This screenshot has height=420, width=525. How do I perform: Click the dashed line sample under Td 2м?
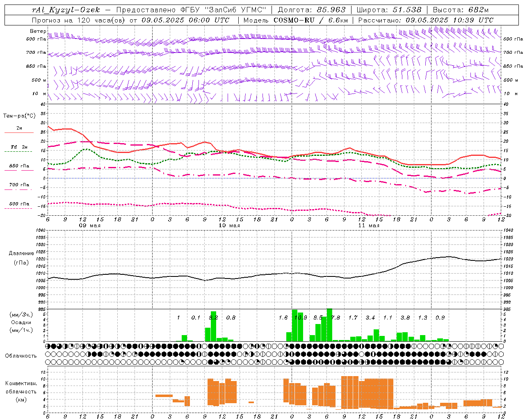[19, 152]
